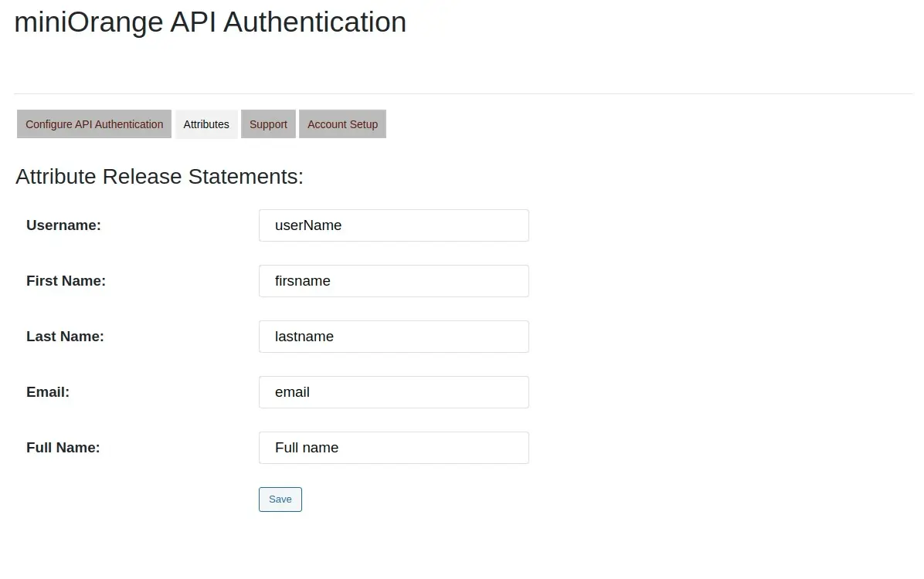924x579 pixels.
Task: Click the First Name label
Action: pos(66,280)
